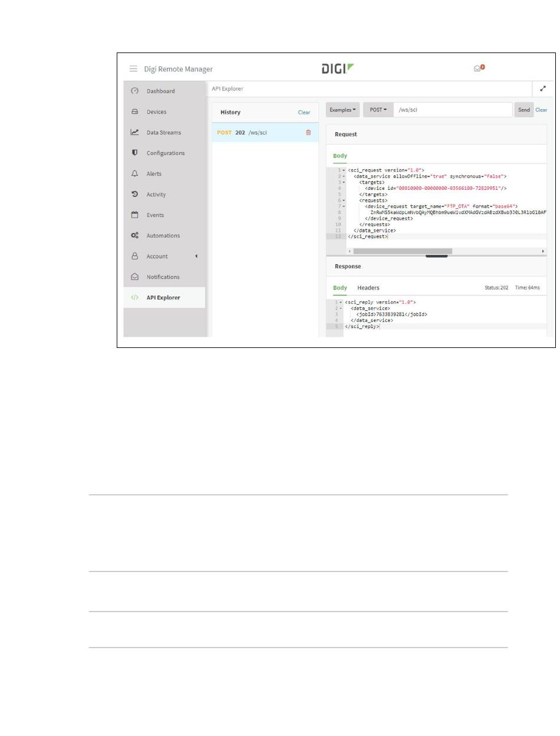Select the Request Body tab
The height and width of the screenshot is (736, 560).
(x=340, y=156)
